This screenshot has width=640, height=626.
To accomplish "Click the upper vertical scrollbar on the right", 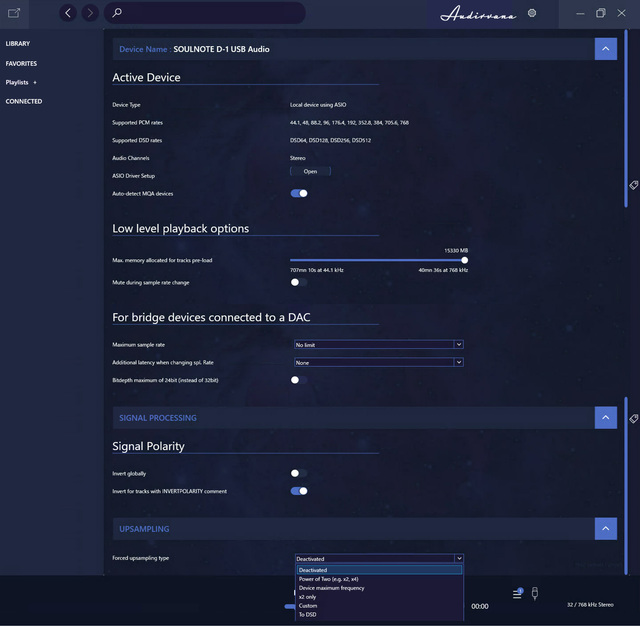I will [626, 118].
